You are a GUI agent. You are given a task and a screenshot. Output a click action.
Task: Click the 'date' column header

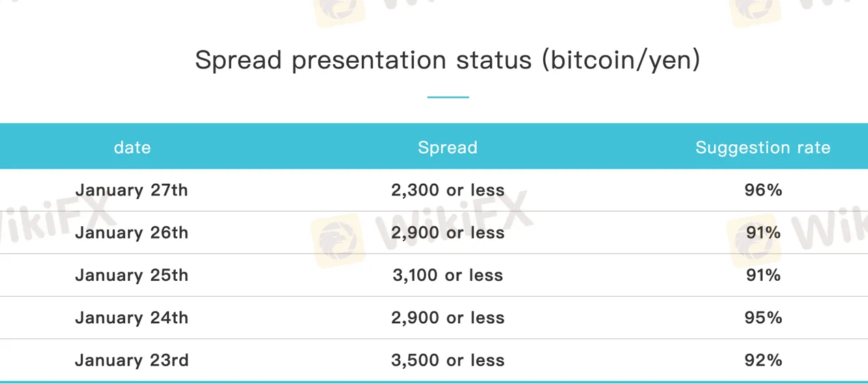coord(132,147)
